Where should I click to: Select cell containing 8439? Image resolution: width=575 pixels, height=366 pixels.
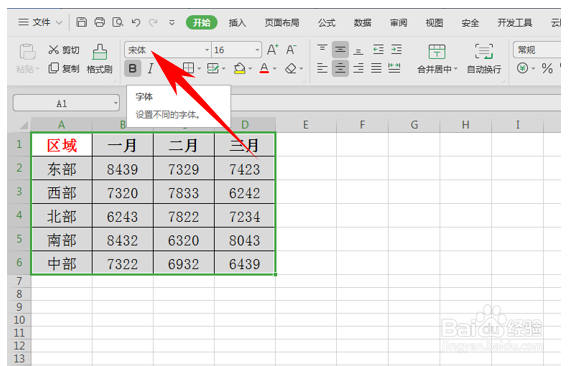point(122,169)
